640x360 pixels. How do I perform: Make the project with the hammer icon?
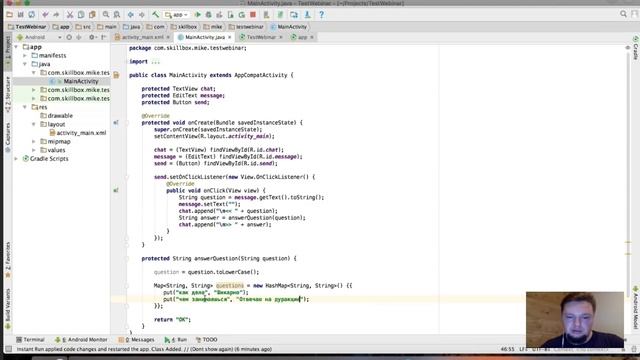(156, 15)
